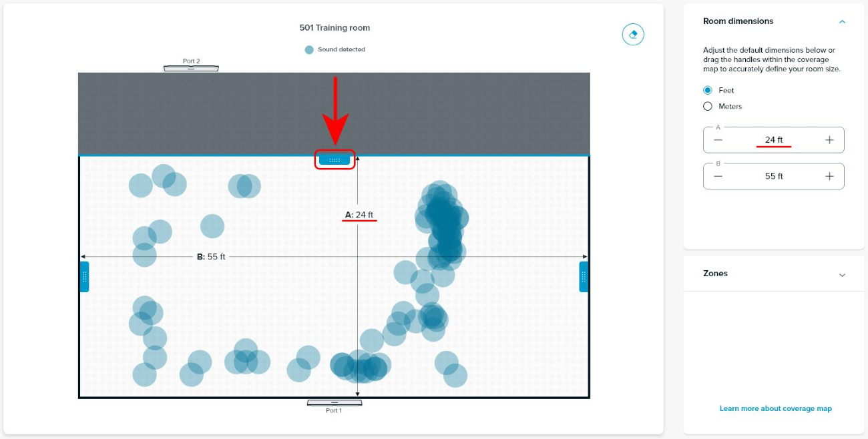Decrease dimension A with minus button
The image size is (868, 439).
point(718,140)
